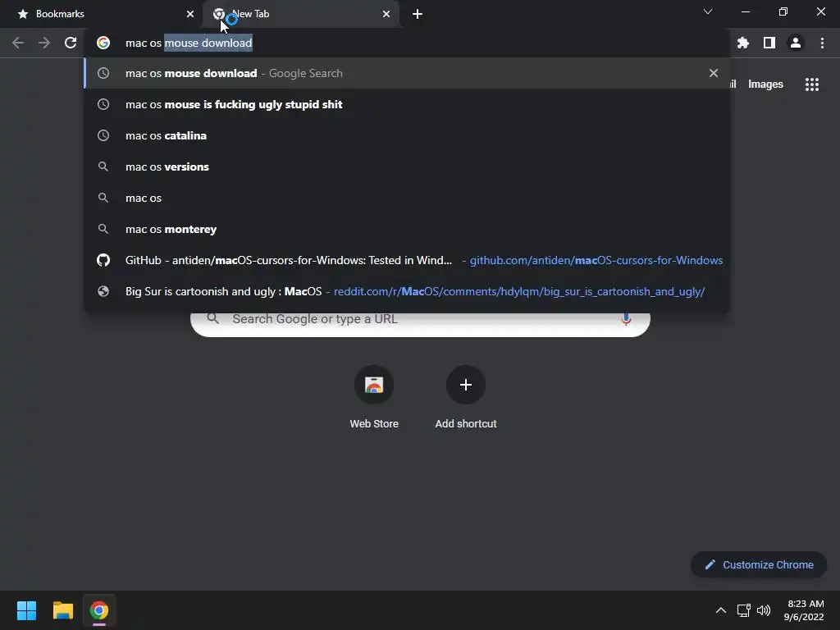Show hidden system tray icons

tap(721, 610)
